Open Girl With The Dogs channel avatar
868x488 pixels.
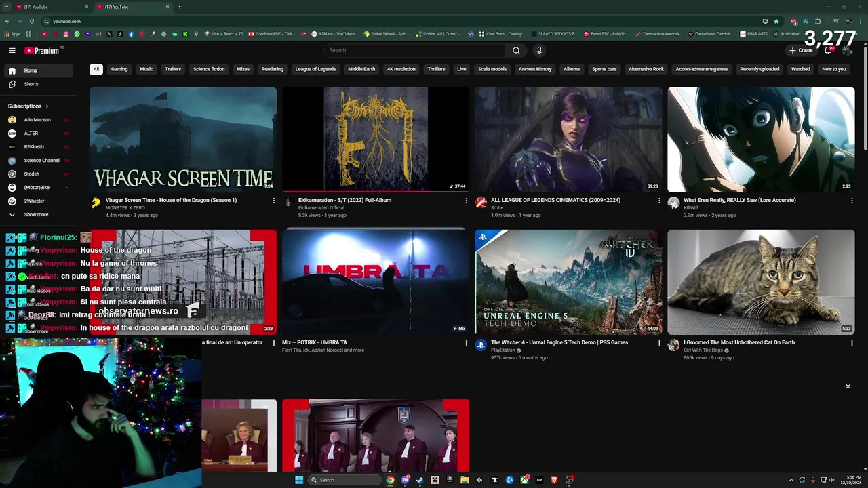point(673,344)
